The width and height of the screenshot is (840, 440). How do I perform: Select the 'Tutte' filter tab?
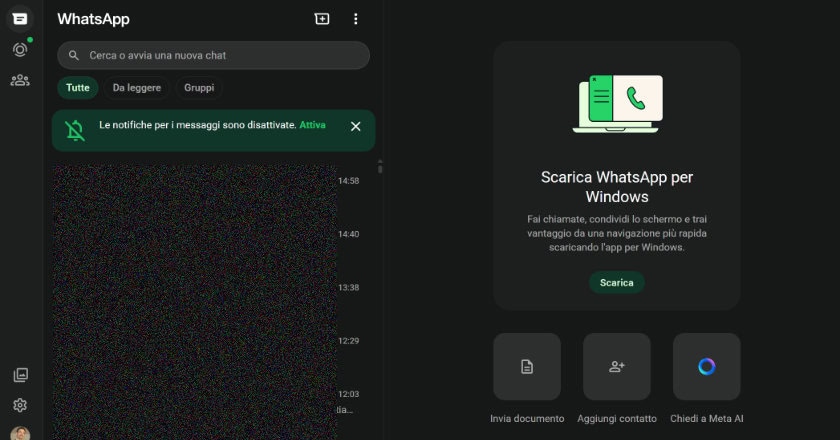pyautogui.click(x=78, y=88)
